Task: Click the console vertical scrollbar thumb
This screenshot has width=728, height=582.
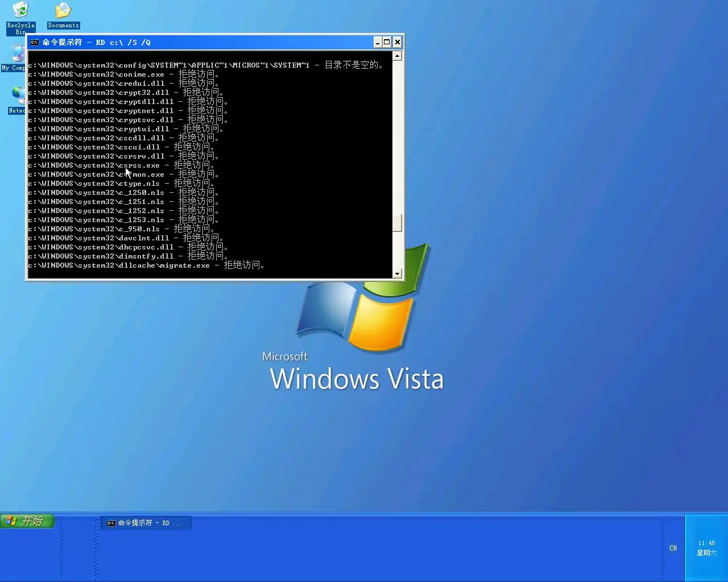Action: [398, 223]
